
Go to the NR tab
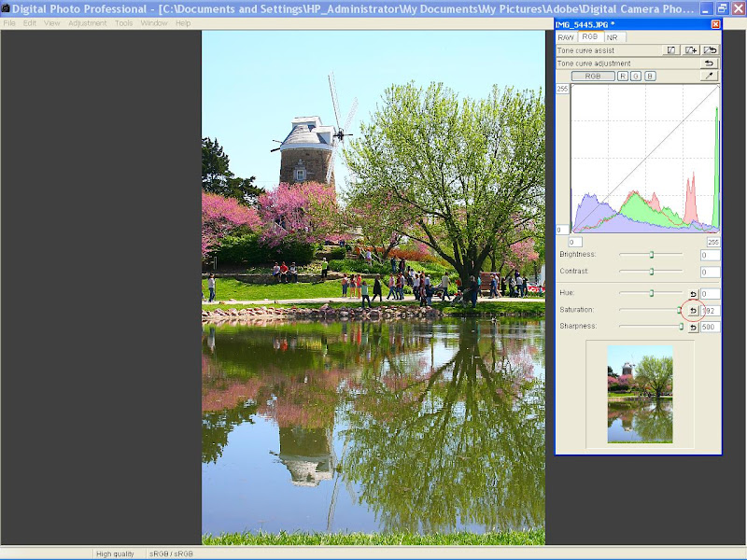(x=612, y=37)
